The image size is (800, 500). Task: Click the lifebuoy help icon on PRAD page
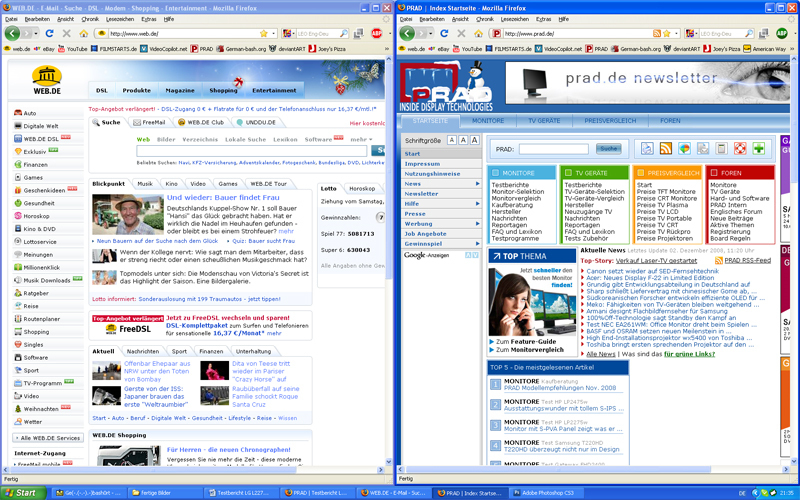click(x=740, y=148)
